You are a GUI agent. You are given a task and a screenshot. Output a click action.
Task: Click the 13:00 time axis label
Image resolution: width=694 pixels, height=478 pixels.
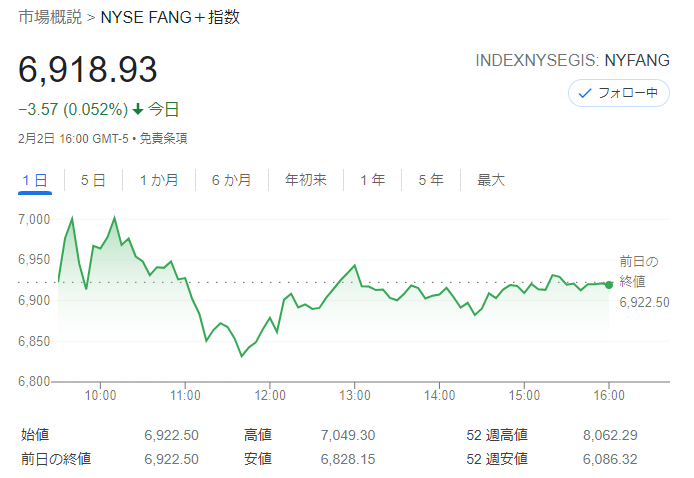tap(355, 395)
